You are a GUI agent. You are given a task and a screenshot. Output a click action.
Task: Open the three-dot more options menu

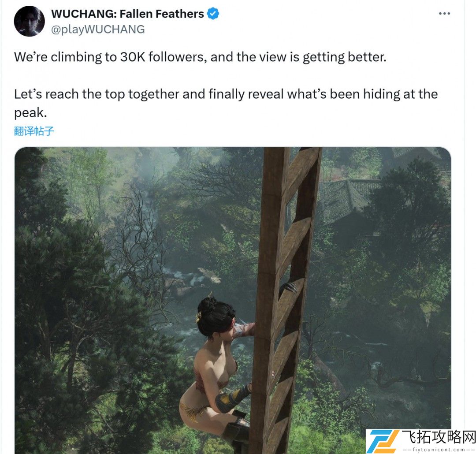point(444,14)
